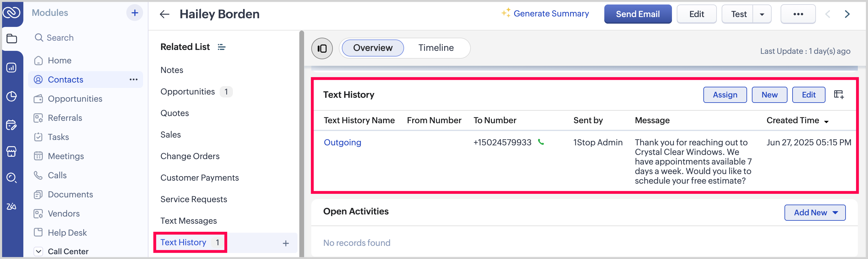Open the Outgoing text history link

tap(342, 142)
